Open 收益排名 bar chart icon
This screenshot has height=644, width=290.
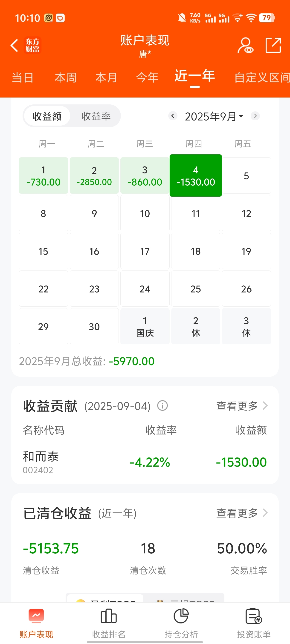pos(109,616)
